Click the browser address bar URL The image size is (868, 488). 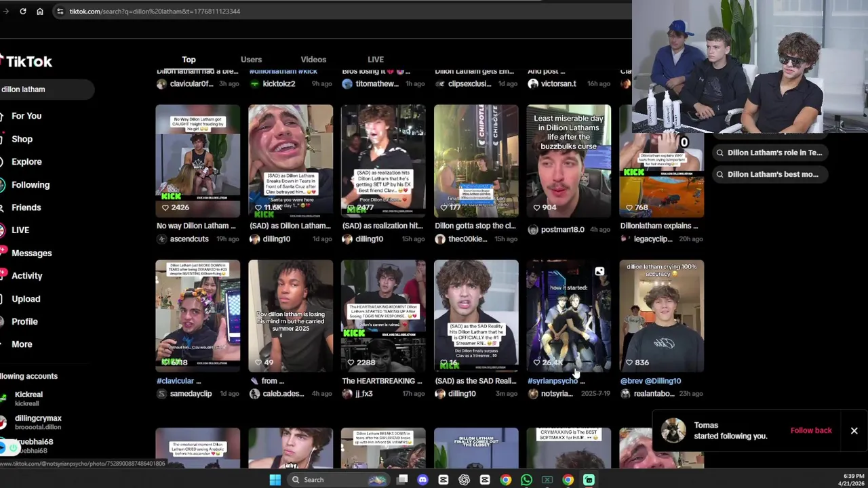tap(155, 12)
